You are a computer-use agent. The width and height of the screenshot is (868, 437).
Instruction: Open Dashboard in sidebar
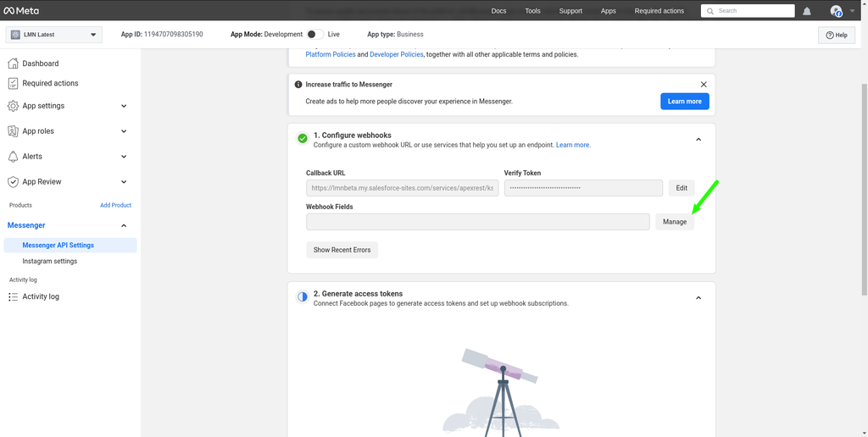[x=41, y=64]
